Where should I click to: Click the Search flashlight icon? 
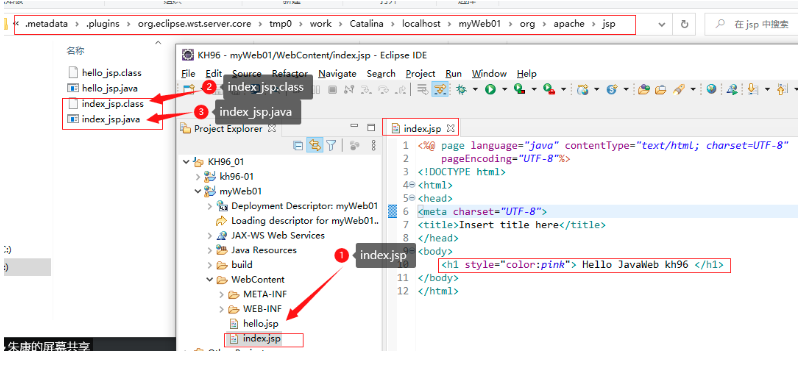tap(678, 89)
